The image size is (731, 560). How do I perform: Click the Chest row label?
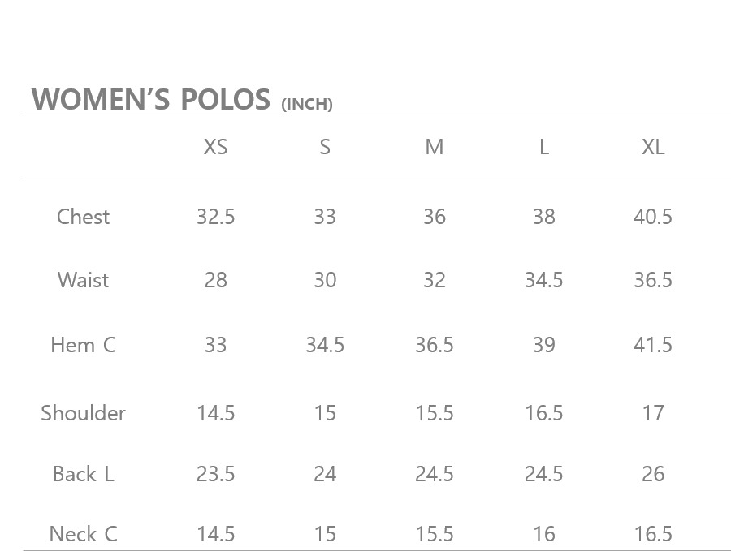point(83,217)
